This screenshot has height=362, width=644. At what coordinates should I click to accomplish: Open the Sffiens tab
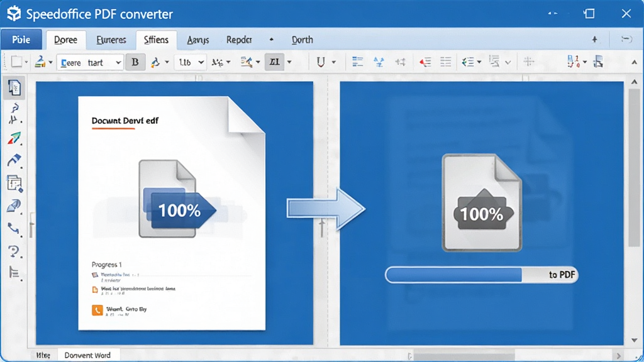click(156, 40)
